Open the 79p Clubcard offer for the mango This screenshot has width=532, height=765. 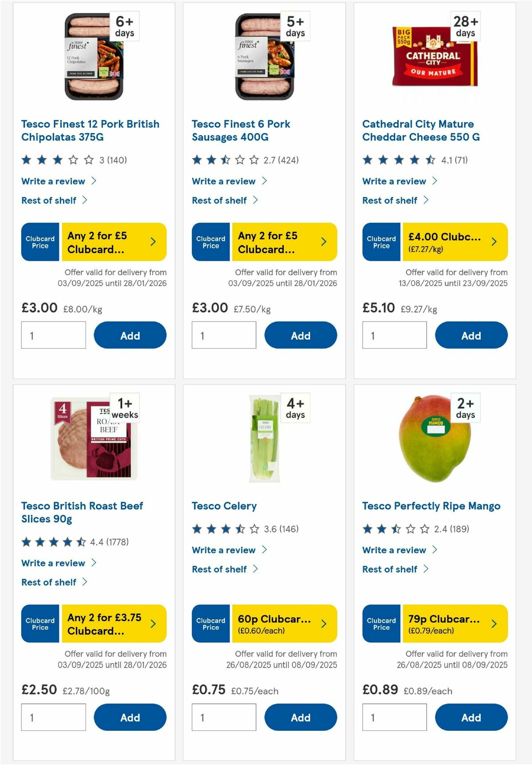click(451, 624)
